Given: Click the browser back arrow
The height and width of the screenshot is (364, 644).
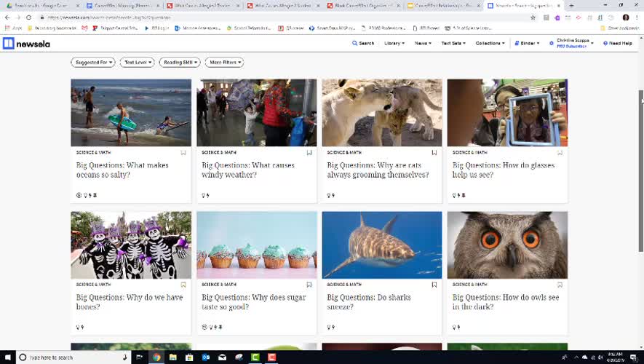Looking at the screenshot, I should point(7,17).
